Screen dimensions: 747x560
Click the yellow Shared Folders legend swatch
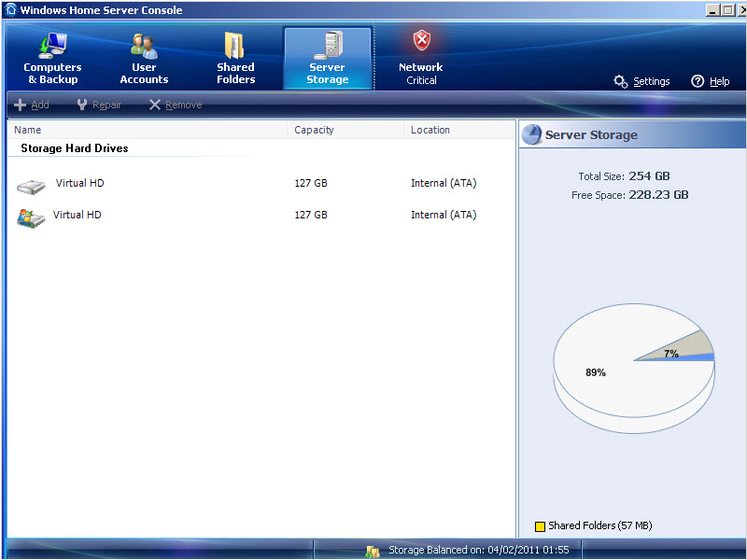[x=540, y=526]
